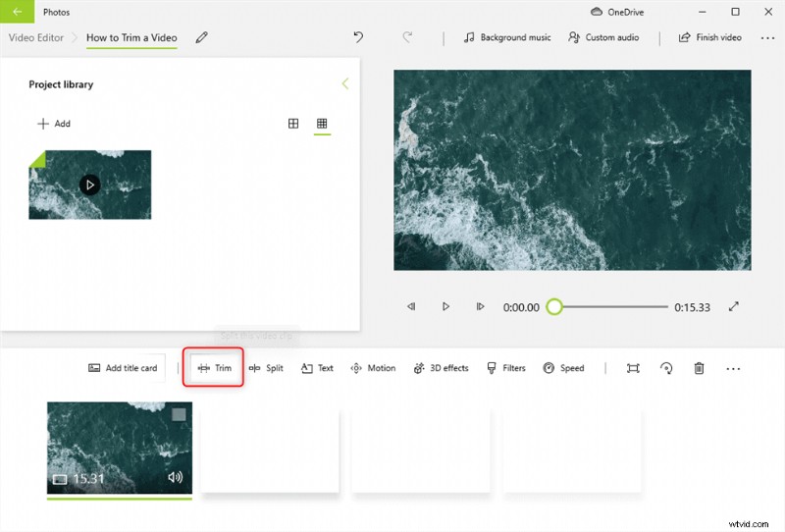Go back with the green arrow button
The height and width of the screenshot is (532, 785).
(17, 12)
